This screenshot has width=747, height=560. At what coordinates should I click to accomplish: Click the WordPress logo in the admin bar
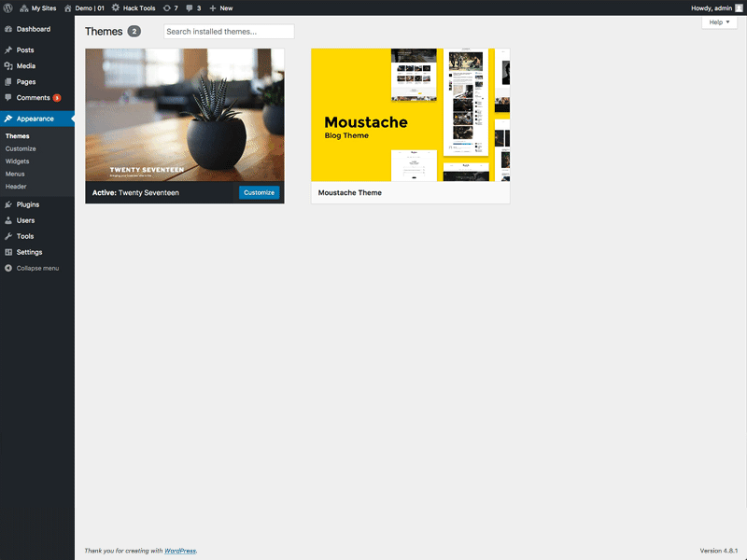pos(9,7)
